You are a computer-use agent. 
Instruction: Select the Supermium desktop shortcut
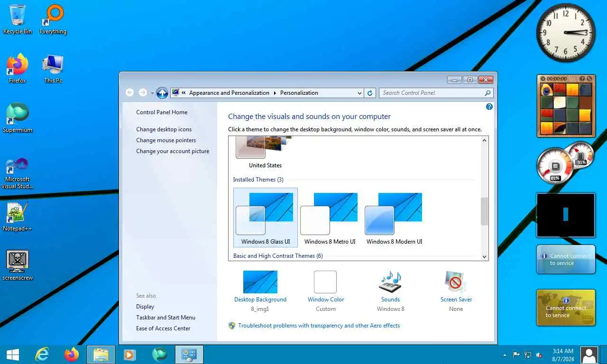[x=18, y=118]
